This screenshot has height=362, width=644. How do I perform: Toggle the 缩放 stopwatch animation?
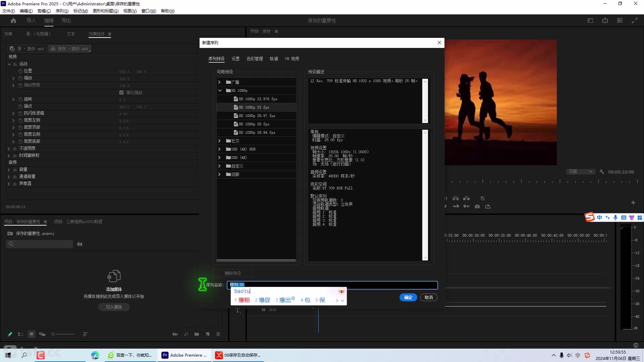(x=20, y=78)
